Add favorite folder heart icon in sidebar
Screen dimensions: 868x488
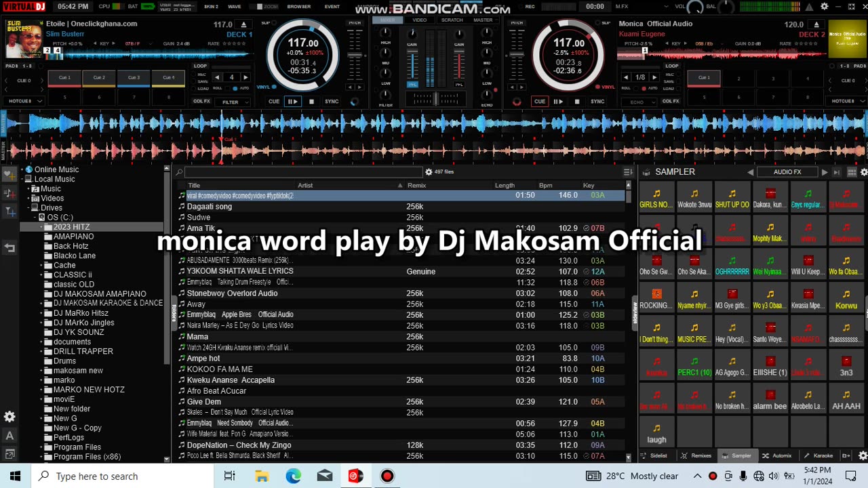[9, 174]
